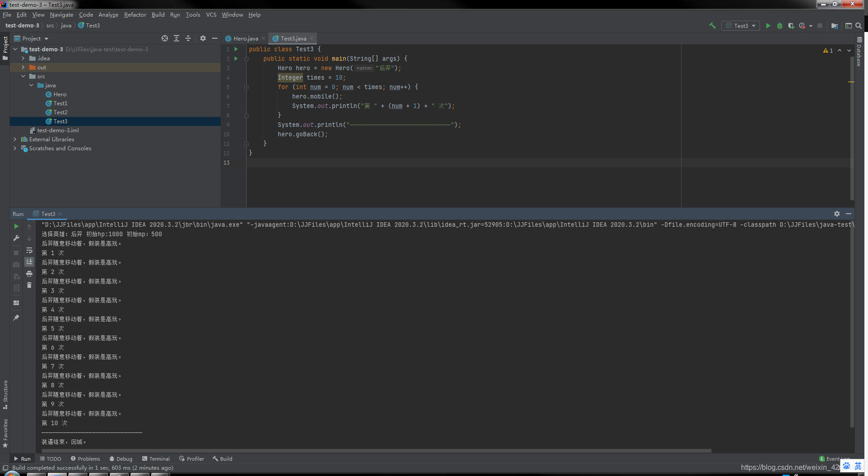Viewport: 868px width, 476px height.
Task: Open the Project Structure dialog icon
Action: 834,26
